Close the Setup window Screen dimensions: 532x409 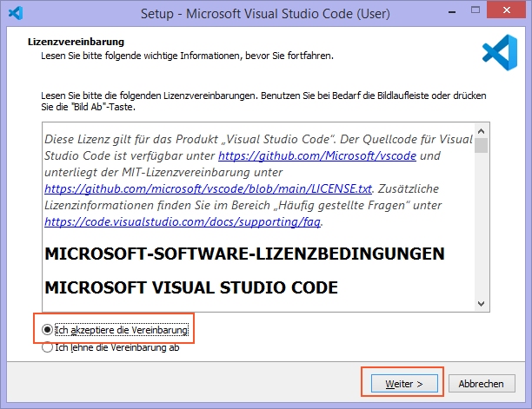coord(507,10)
